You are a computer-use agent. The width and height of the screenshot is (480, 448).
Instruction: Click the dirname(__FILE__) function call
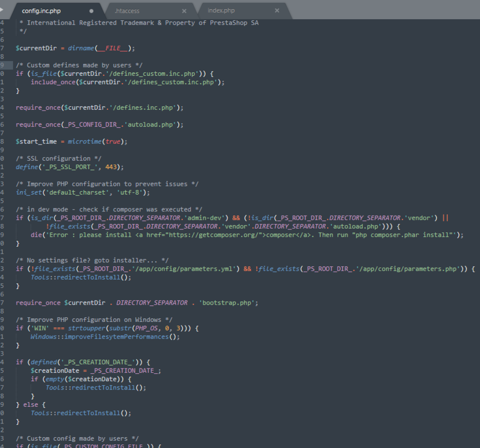(x=100, y=48)
